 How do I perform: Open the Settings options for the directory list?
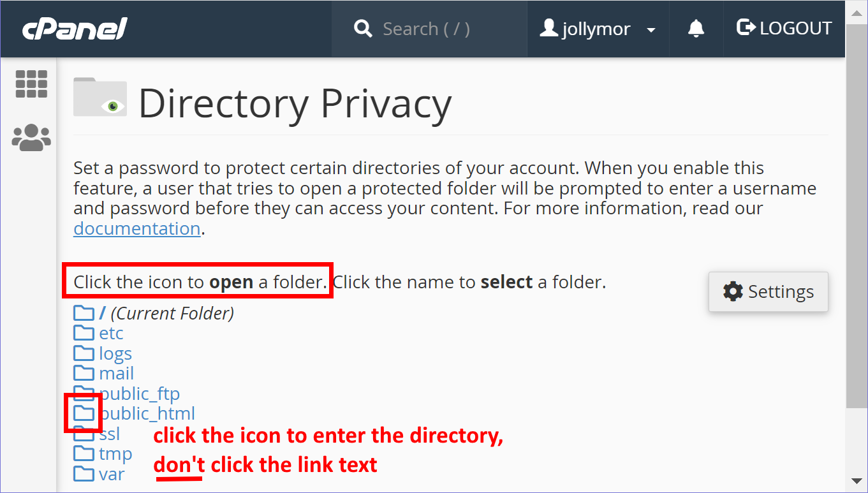768,291
